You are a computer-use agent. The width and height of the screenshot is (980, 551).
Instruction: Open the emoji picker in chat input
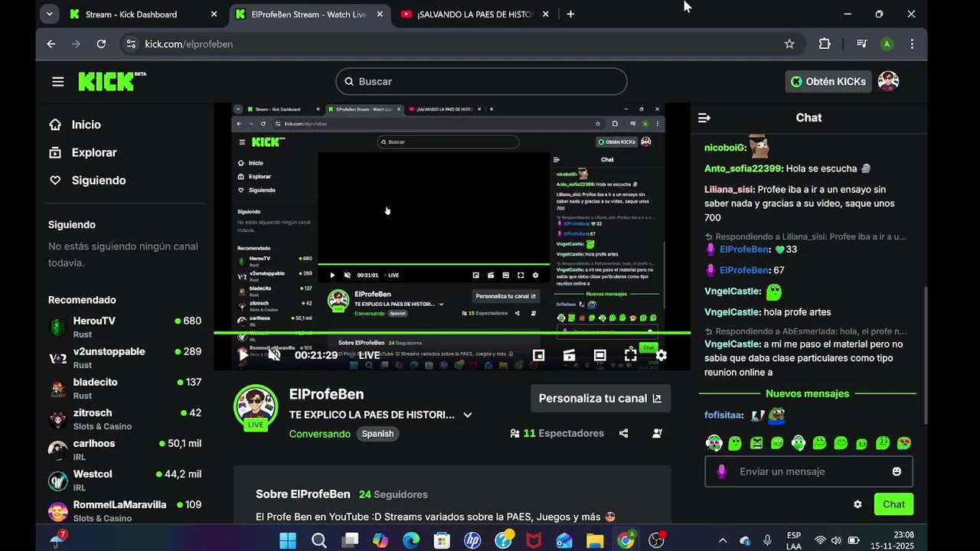897,471
